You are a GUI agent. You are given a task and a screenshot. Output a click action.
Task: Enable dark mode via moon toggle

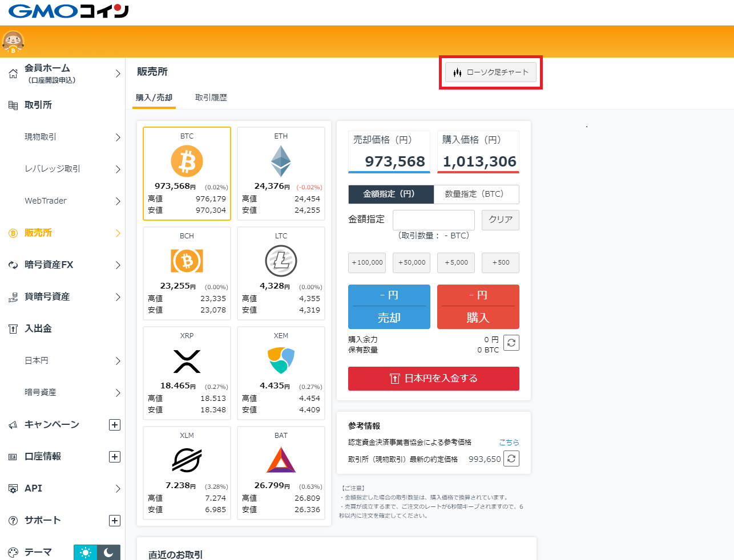(108, 553)
